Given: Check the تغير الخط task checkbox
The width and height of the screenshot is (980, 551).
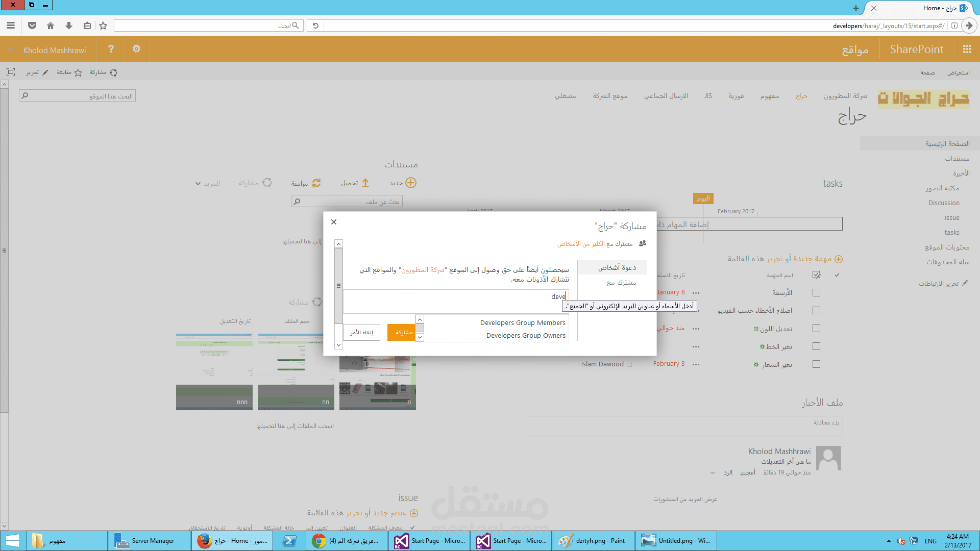Looking at the screenshot, I should click(x=816, y=346).
